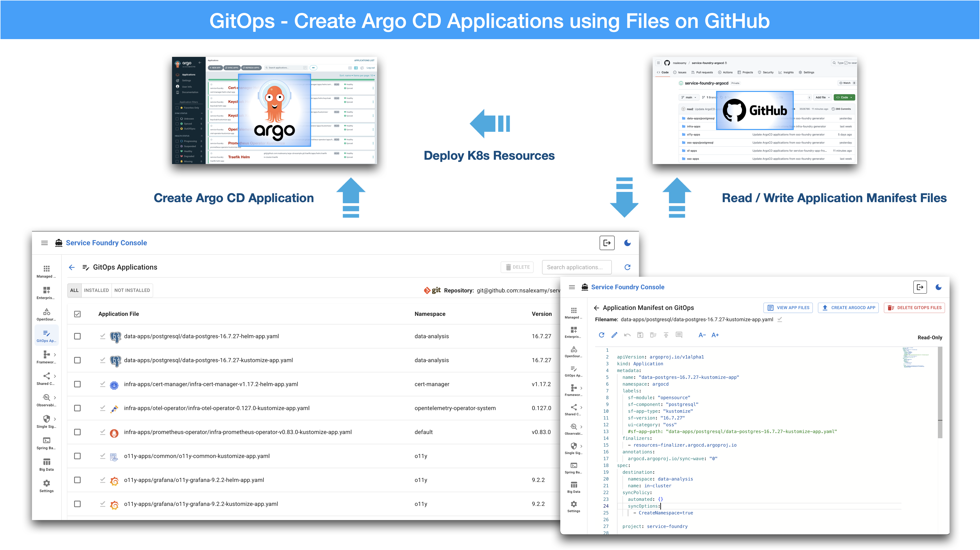Expand Framework chevron in Application Manifest sidebar
The height and width of the screenshot is (550, 980).
click(x=581, y=388)
